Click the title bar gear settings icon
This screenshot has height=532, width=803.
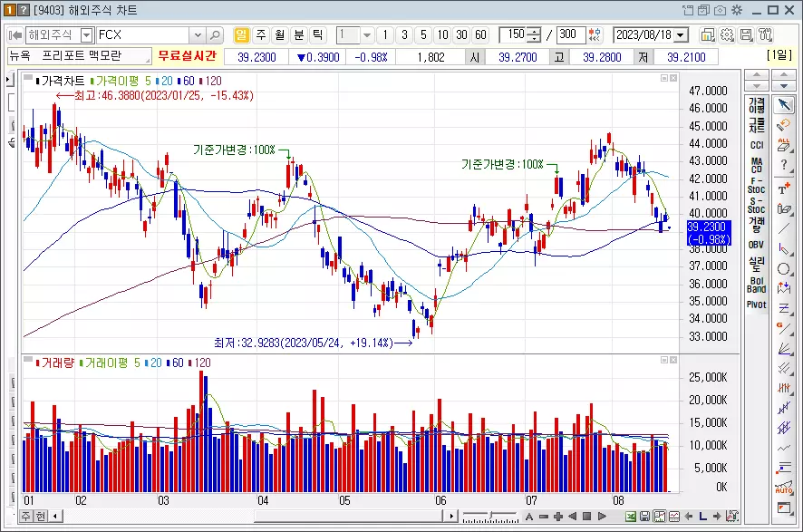click(737, 10)
